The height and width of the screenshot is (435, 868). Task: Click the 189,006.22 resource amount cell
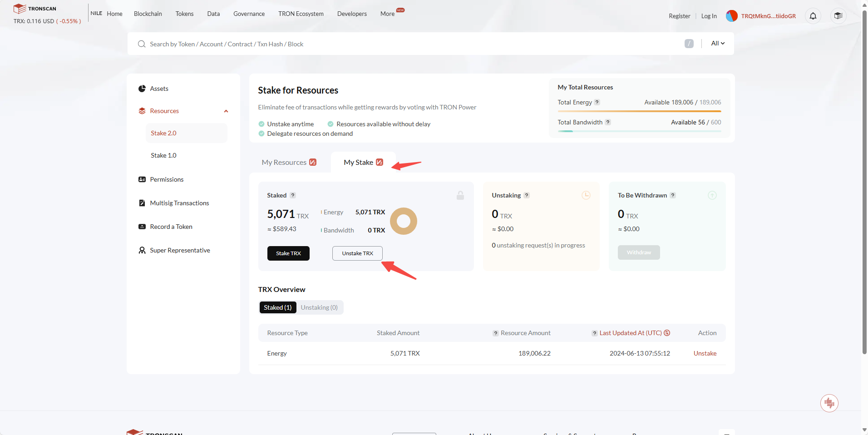[x=534, y=353]
